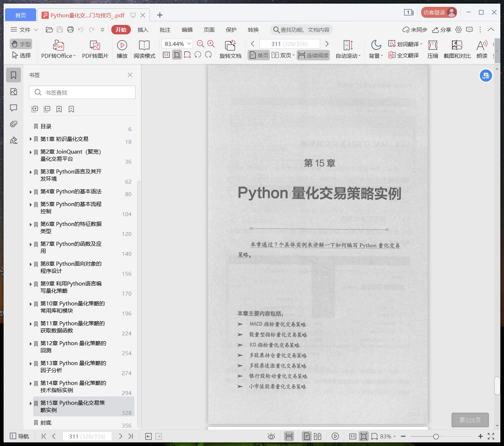Screen dimensions: 504x446
Task: Open bookmark panel icon in sidebar
Action: click(x=14, y=75)
